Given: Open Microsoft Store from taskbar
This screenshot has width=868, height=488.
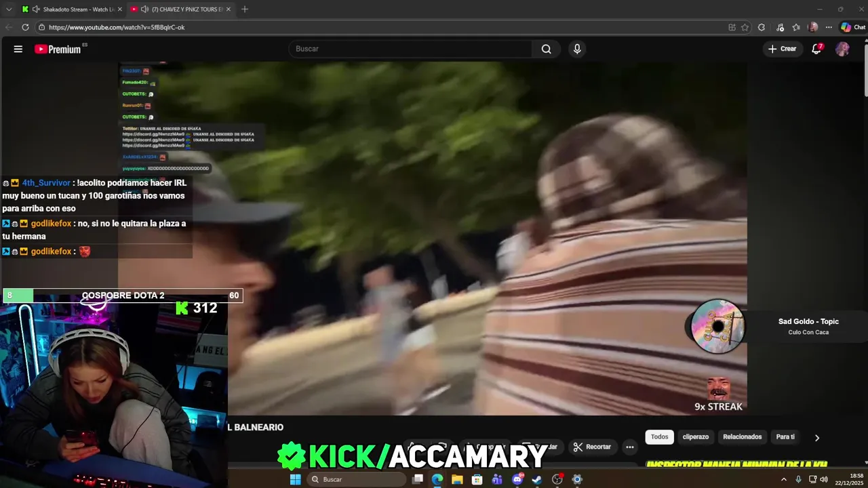Looking at the screenshot, I should point(477,479).
